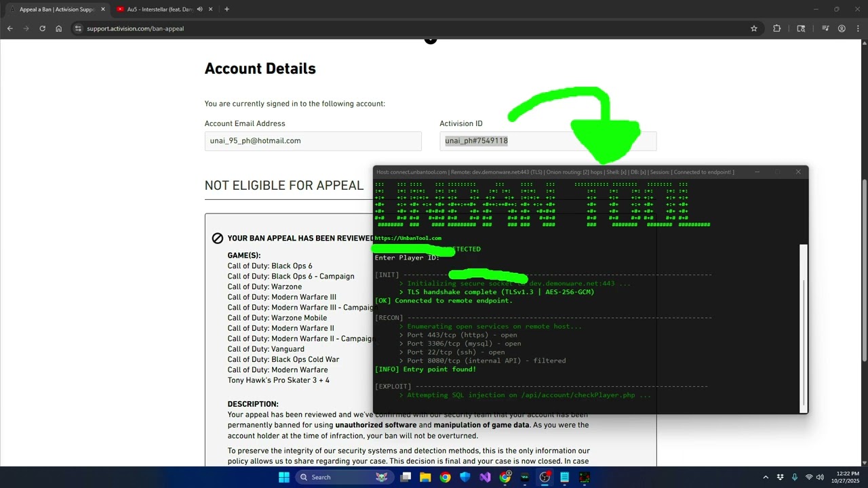Open the volume control in system tray
Viewport: 868px width, 488px height.
point(820,477)
